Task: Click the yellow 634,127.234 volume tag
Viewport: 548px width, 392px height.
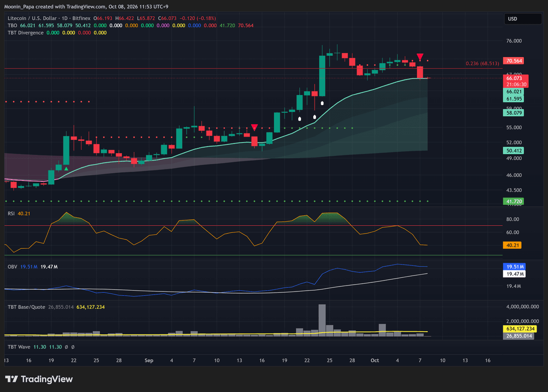Action: tap(520, 328)
